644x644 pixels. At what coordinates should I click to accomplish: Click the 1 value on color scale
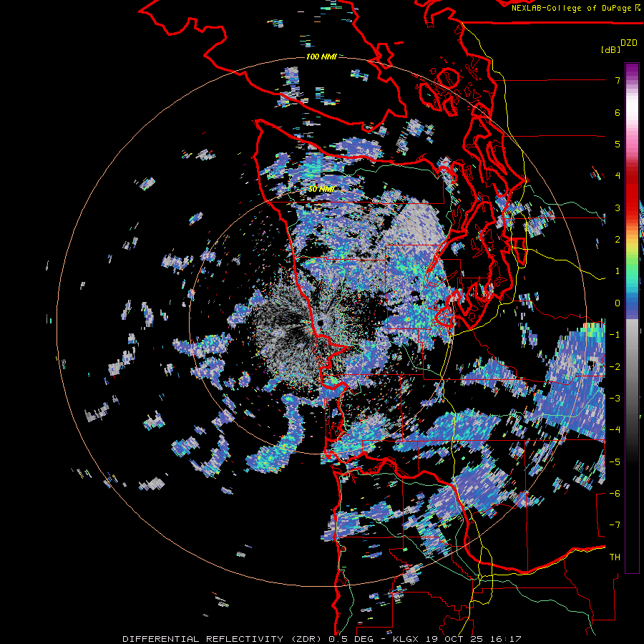[618, 271]
